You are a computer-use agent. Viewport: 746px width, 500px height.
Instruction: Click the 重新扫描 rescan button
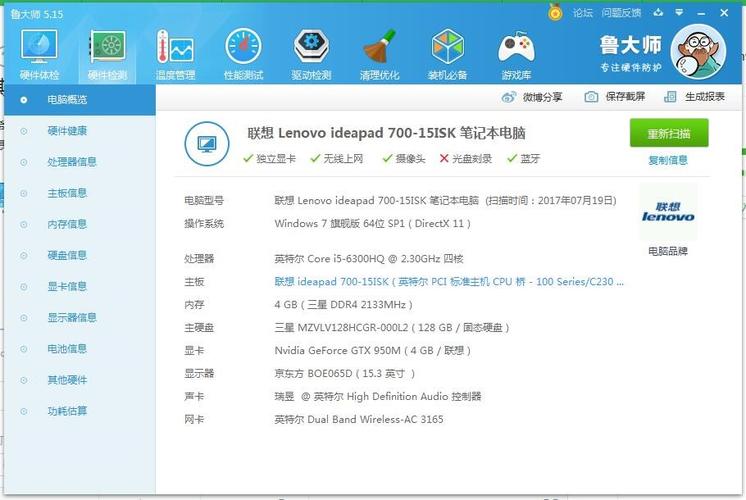pos(669,133)
